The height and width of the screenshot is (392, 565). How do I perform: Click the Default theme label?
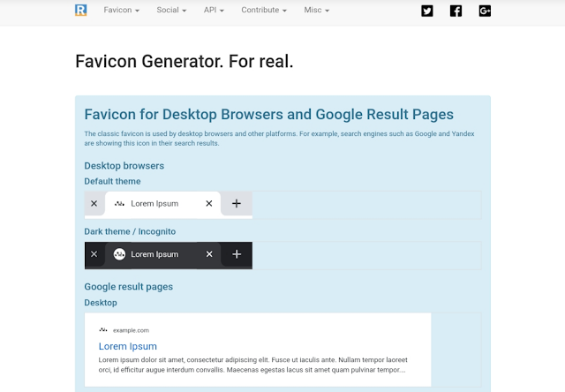coord(112,181)
